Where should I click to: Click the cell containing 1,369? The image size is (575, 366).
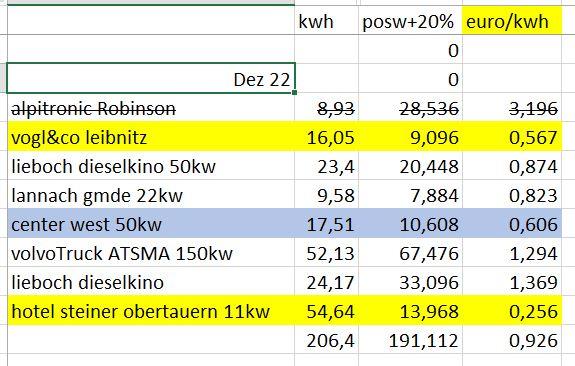click(512, 282)
